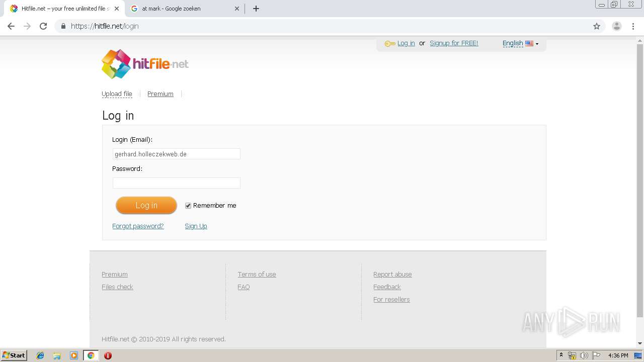This screenshot has width=644, height=362.
Task: Open the Files check footer link
Action: pyautogui.click(x=117, y=287)
